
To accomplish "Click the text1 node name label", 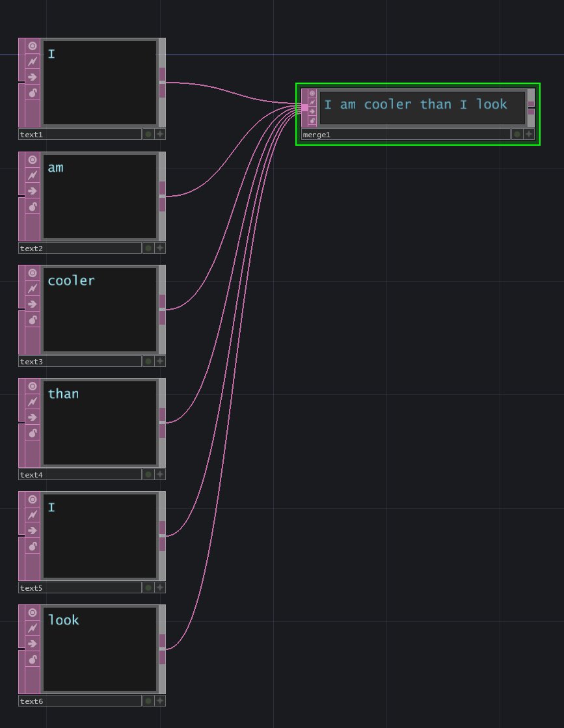I will coord(79,135).
